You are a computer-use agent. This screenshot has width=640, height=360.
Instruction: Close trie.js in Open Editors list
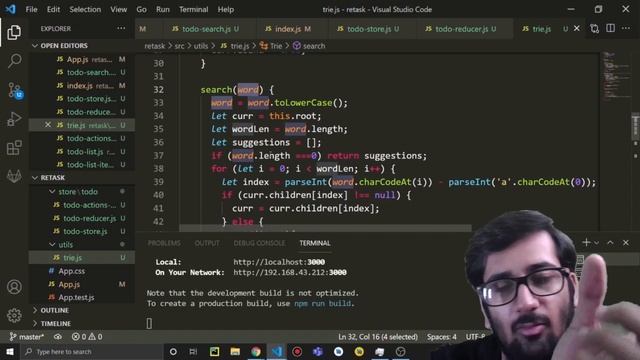click(48, 124)
